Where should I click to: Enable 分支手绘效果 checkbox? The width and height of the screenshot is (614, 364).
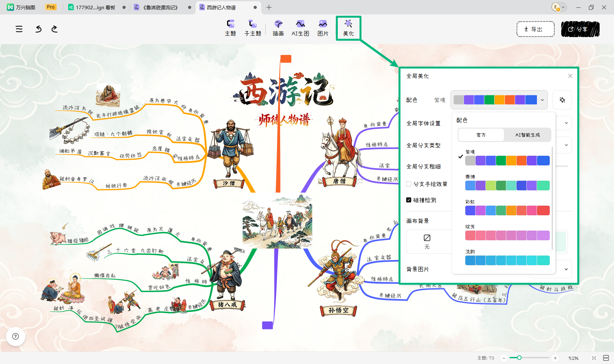point(409,184)
